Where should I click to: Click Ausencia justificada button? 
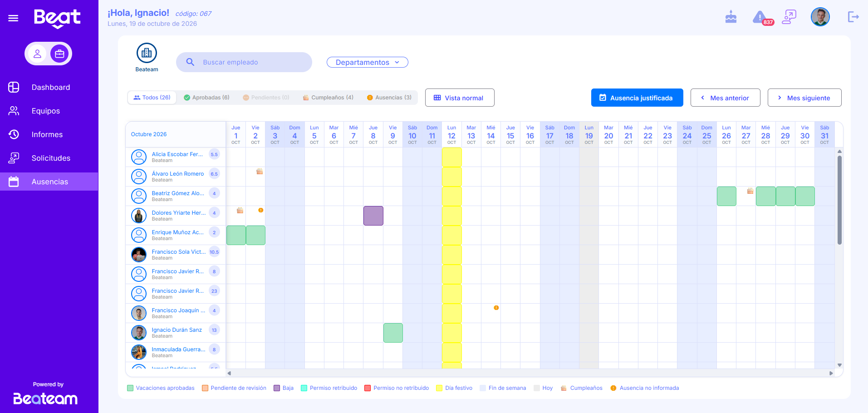click(637, 98)
